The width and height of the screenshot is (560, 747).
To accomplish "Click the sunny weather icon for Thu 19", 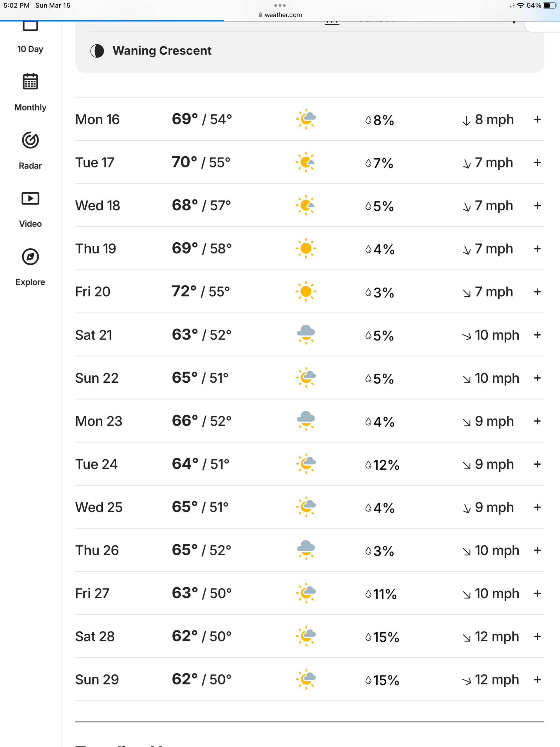I will tap(306, 249).
